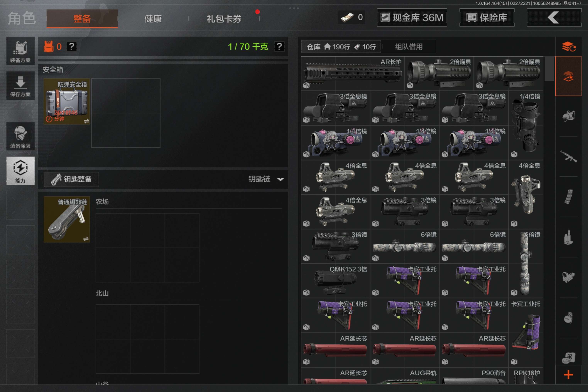Filter inventory by rifle weapons icon

(x=568, y=156)
